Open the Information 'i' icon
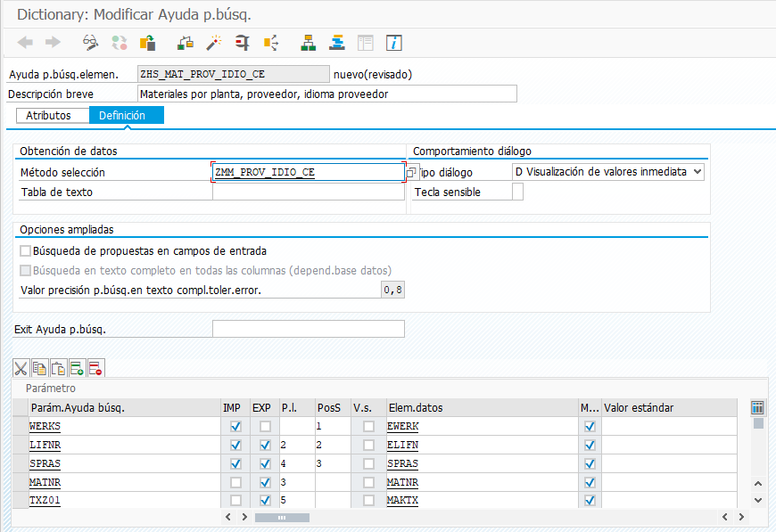776x532 pixels. tap(394, 43)
